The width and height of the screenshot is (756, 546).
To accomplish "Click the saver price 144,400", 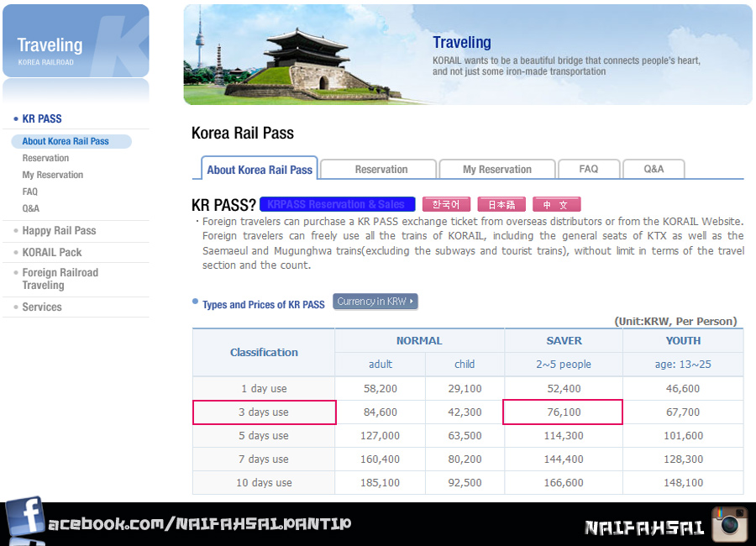I will tap(564, 459).
